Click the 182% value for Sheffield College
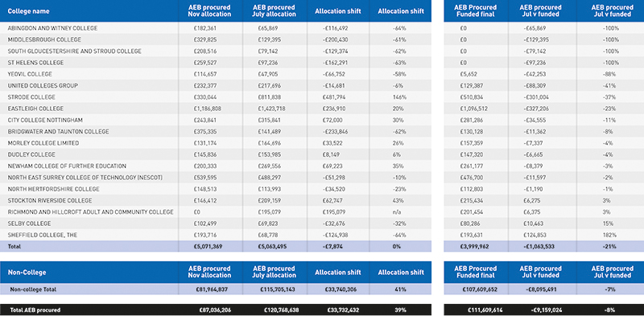 (608, 235)
